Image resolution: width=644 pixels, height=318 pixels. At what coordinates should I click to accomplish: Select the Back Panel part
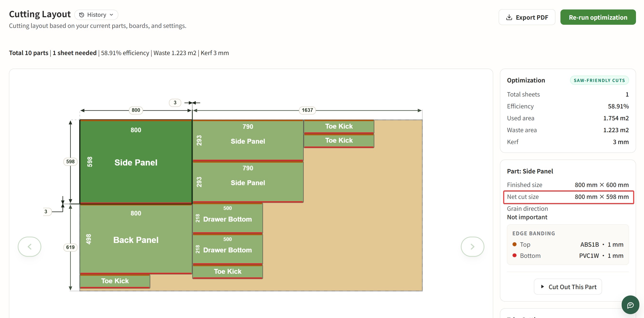[x=136, y=240]
